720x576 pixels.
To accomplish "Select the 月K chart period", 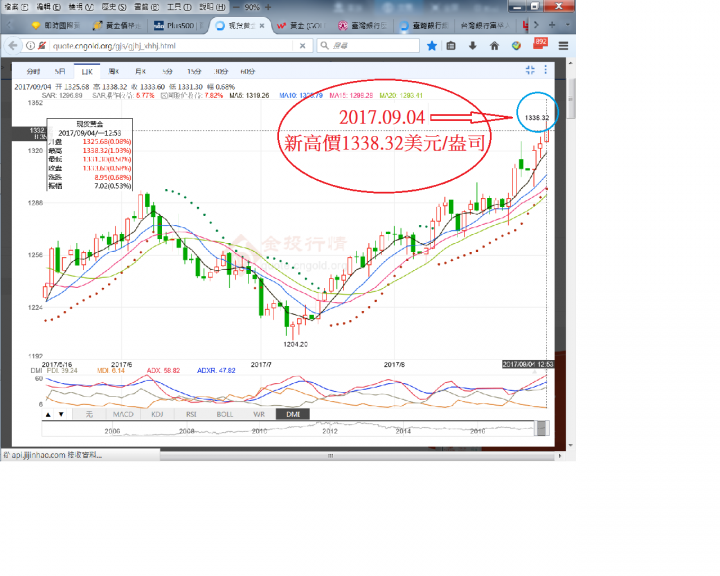I will point(140,71).
